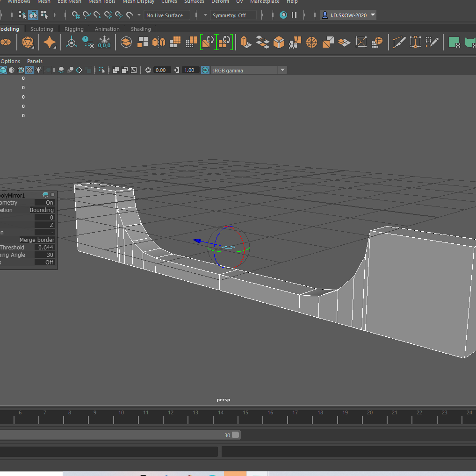Click the pause button in status line

294,15
